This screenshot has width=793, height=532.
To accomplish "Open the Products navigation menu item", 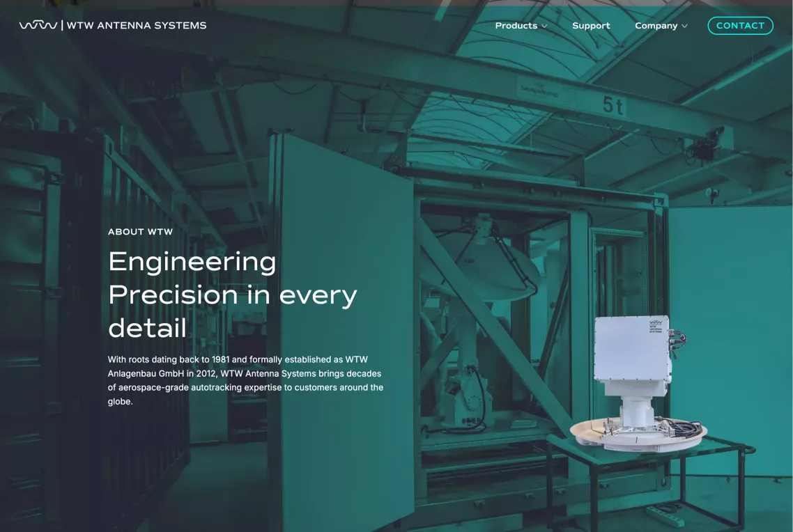I will click(516, 25).
